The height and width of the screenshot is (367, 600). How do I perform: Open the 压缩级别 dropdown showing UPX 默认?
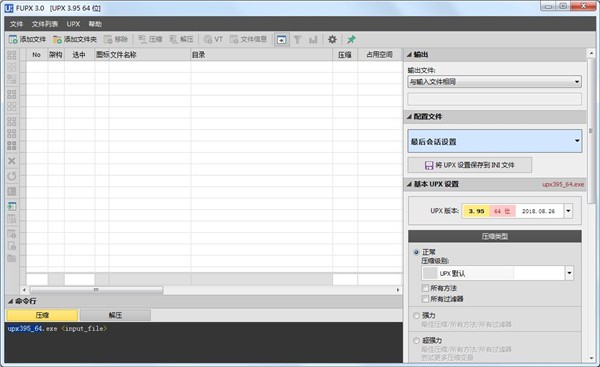(x=497, y=273)
